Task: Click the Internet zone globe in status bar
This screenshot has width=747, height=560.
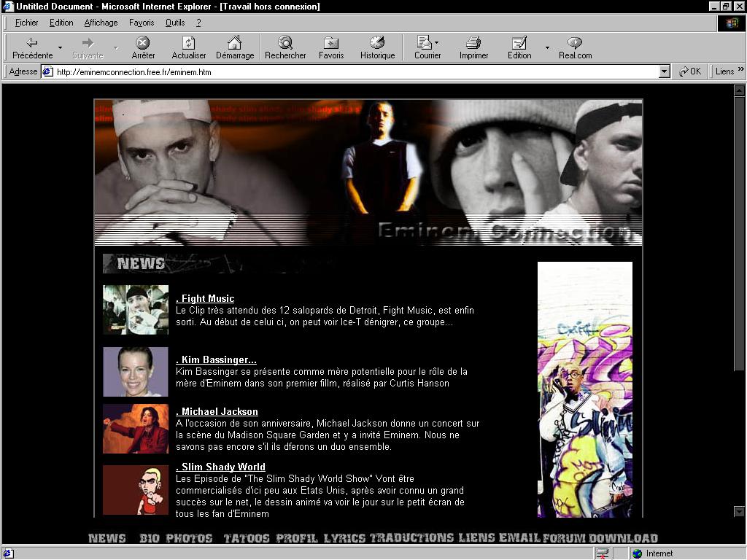Action: click(x=637, y=553)
